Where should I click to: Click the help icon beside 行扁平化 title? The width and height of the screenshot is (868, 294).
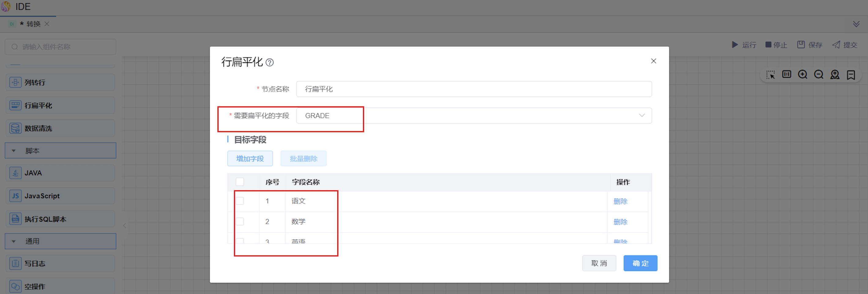pyautogui.click(x=270, y=63)
